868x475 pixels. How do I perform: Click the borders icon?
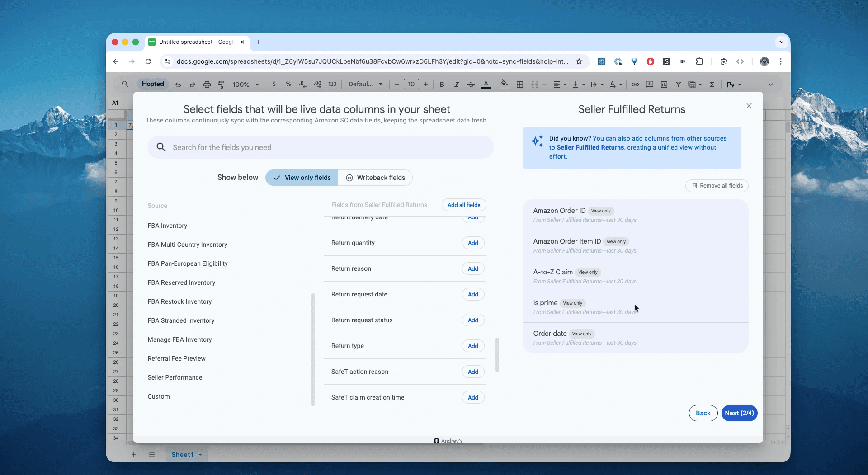pos(520,85)
